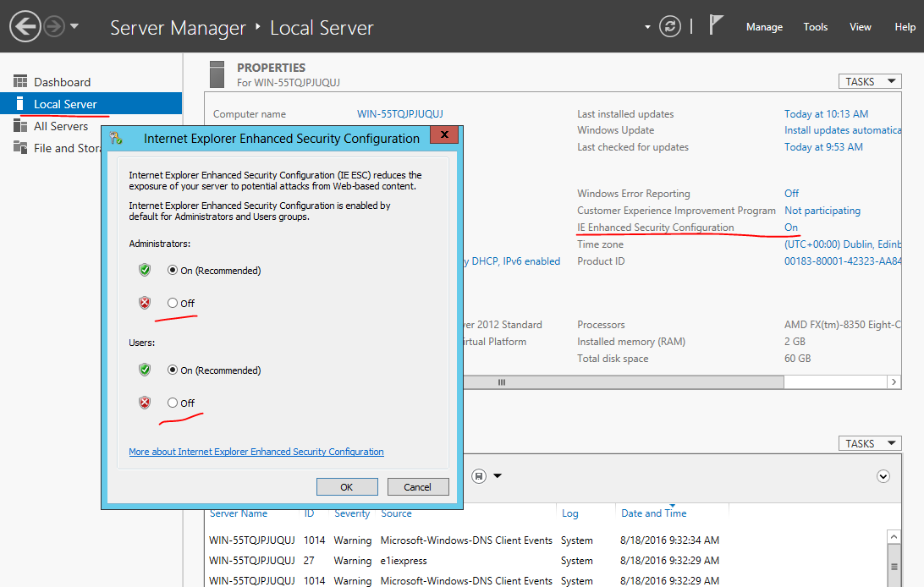Select Administrators Off radio button
Screen dimensions: 924x587
pyautogui.click(x=172, y=303)
